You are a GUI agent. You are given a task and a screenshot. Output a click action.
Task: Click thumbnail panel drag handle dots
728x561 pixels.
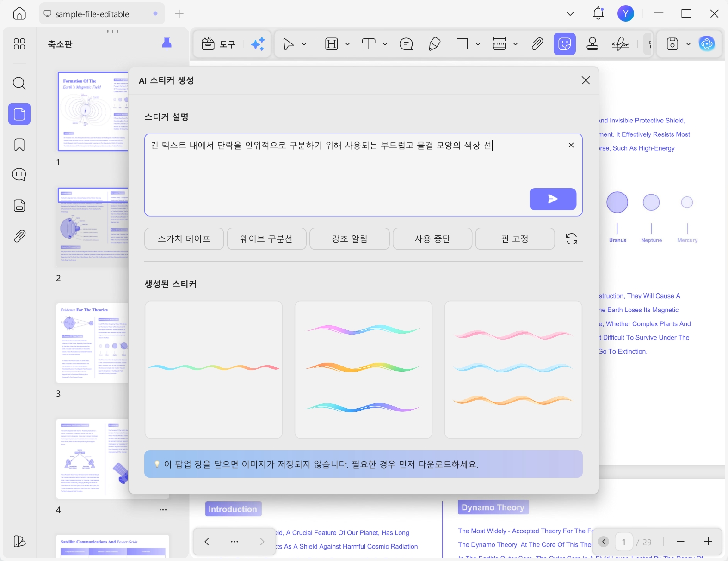(112, 31)
